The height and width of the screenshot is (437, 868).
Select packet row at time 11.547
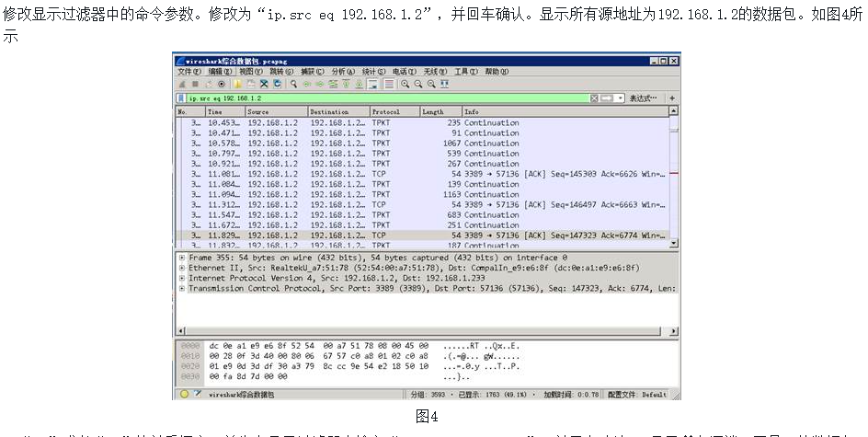(422, 215)
